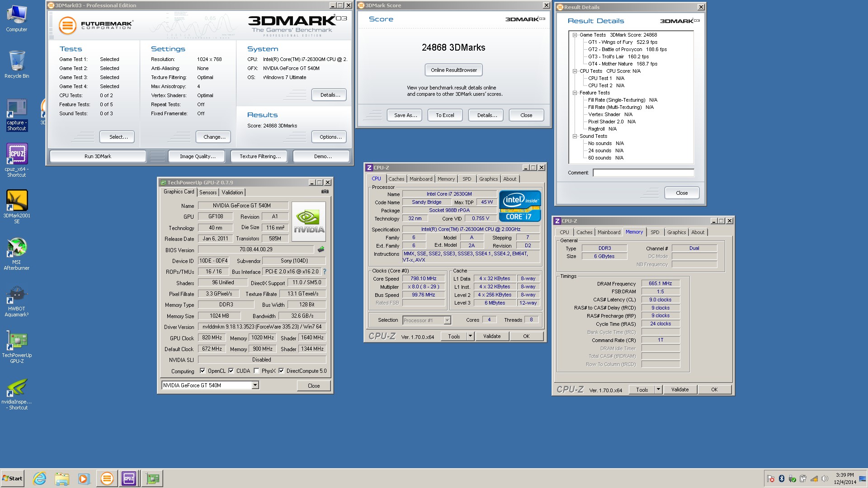868x488 pixels.
Task: Select the MSI Afterburner desktop icon
Action: point(17,253)
